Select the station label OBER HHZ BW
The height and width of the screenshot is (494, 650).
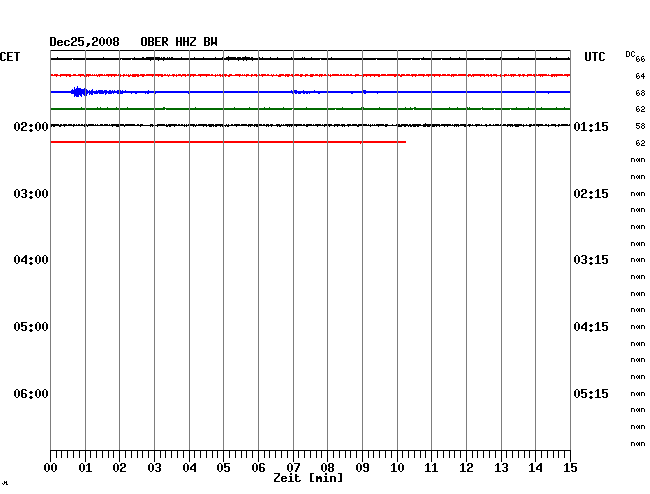(x=179, y=42)
